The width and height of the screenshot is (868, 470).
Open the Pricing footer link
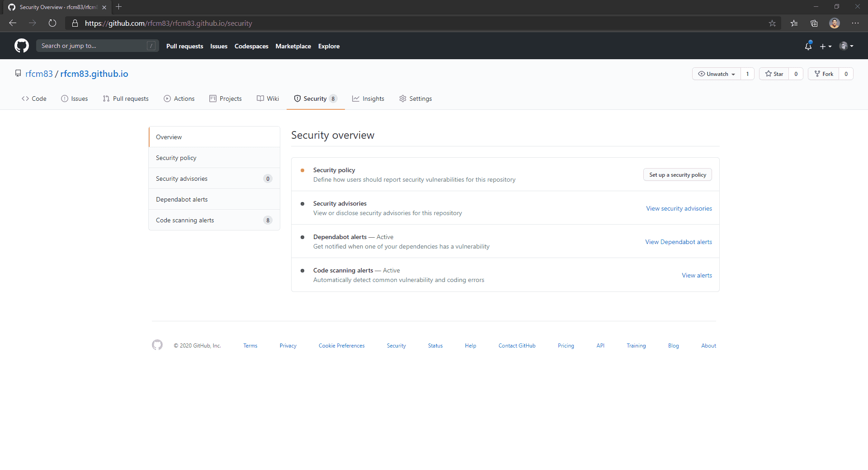566,346
